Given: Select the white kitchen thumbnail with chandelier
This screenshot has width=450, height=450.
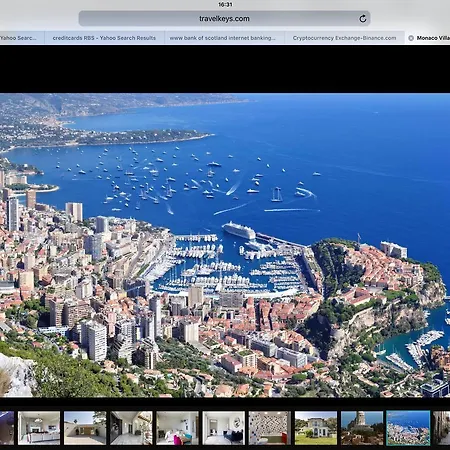Looking at the screenshot, I should click(x=39, y=428).
